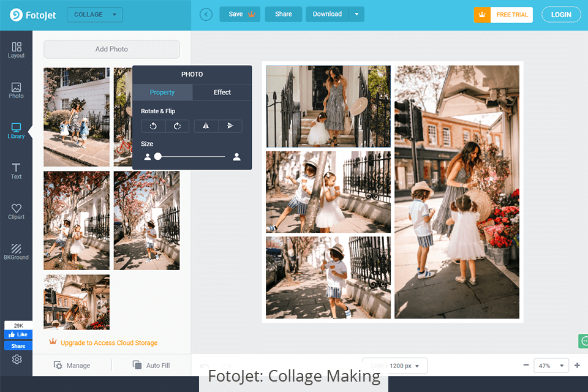Select library thumbnail of boy walking on sidewalk
The width and height of the screenshot is (588, 392).
146,221
